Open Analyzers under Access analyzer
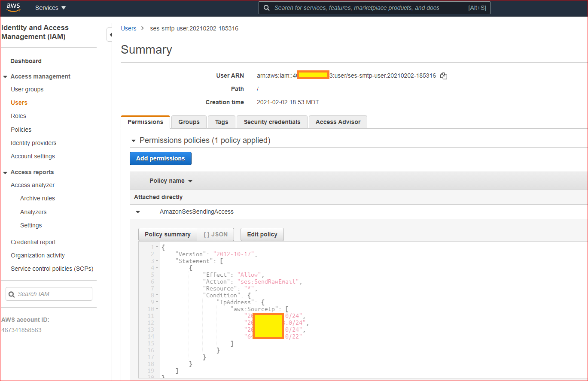Viewport: 588px width, 381px height. click(33, 212)
